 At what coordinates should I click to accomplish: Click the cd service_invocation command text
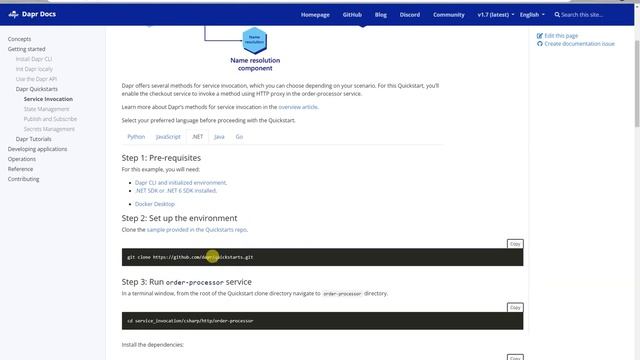point(190,321)
